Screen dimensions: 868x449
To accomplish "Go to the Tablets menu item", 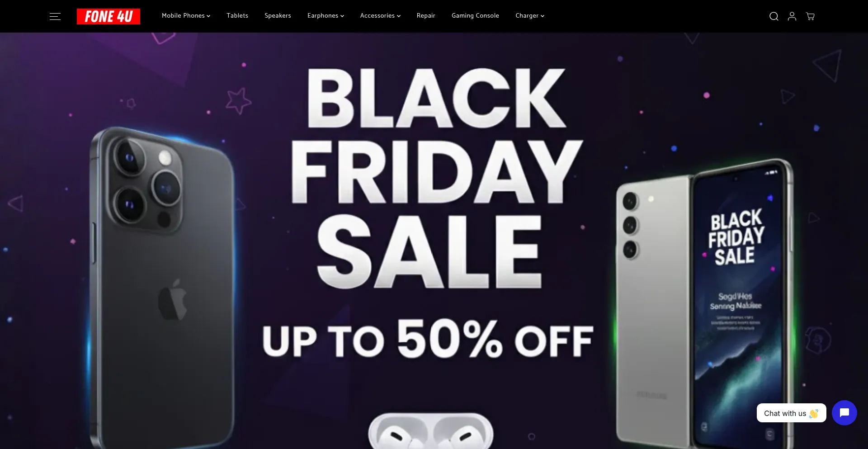I will click(237, 16).
